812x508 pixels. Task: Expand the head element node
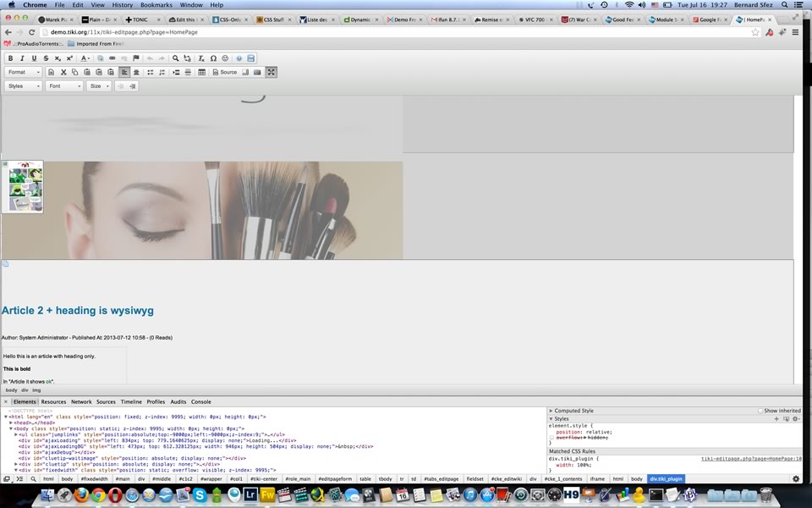tap(11, 423)
